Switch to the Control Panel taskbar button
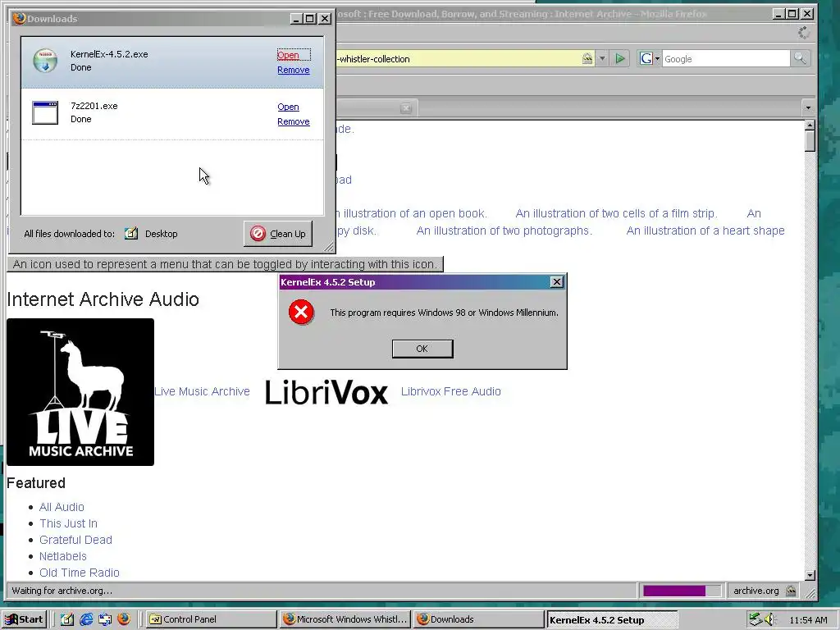 point(210,619)
